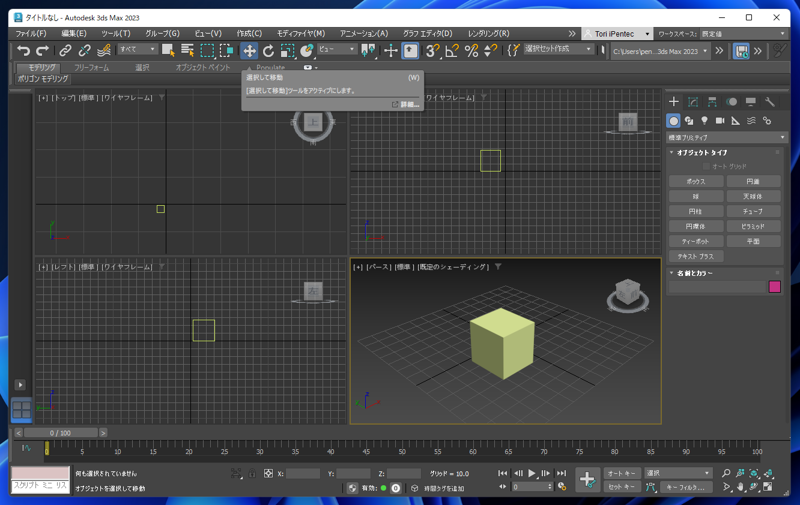Select the Link (chain) tool

(x=65, y=50)
